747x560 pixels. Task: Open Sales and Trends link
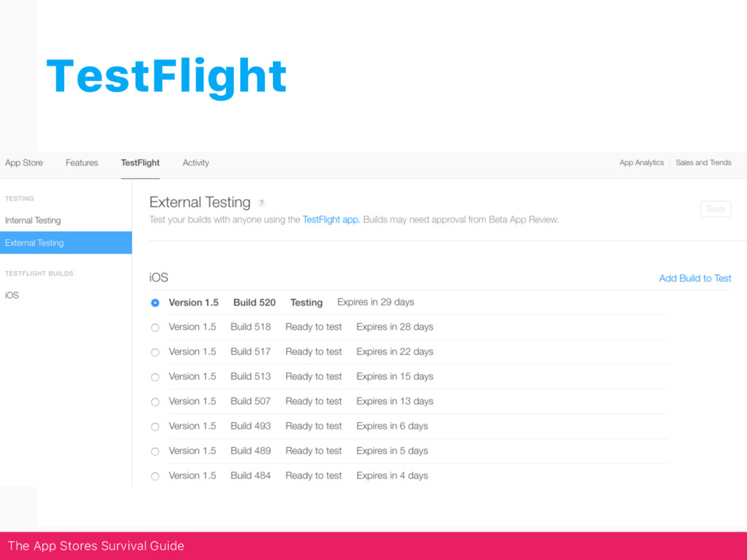pos(703,163)
